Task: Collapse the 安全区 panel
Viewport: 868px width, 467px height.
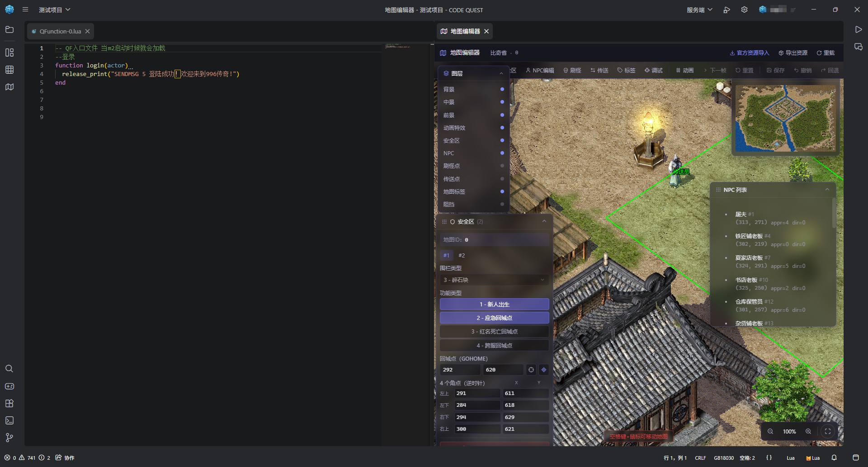Action: click(x=544, y=221)
